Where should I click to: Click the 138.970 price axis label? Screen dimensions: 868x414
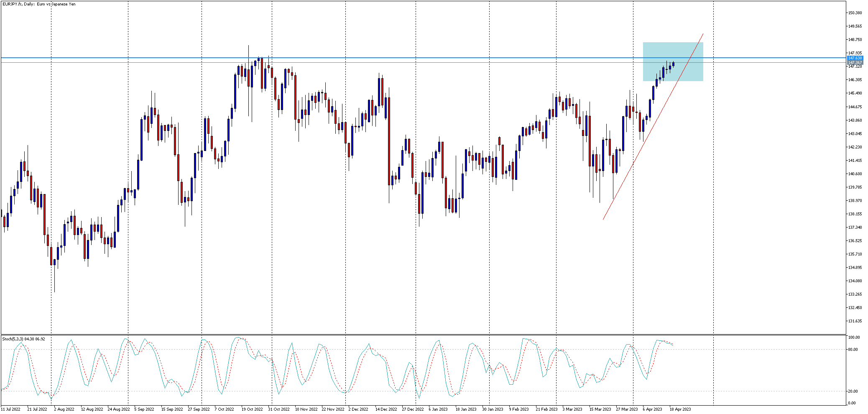[x=855, y=201]
